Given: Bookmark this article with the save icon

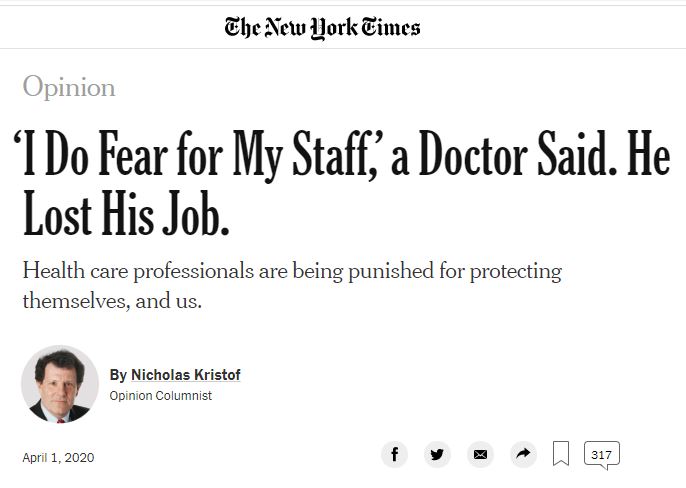Looking at the screenshot, I should [561, 453].
